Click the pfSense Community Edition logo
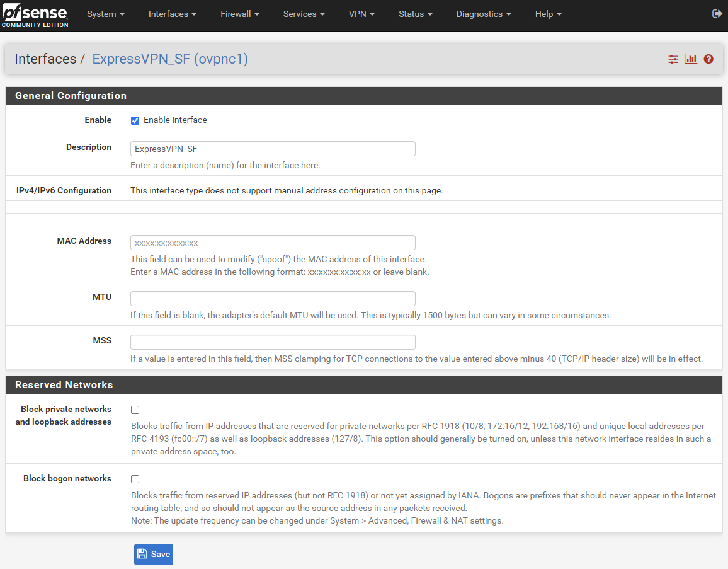 35,15
